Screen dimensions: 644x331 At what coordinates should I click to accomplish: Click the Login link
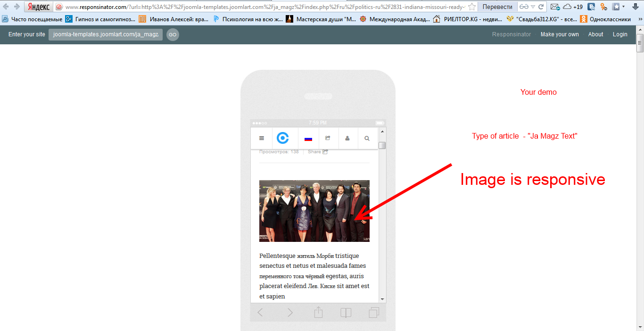(620, 34)
